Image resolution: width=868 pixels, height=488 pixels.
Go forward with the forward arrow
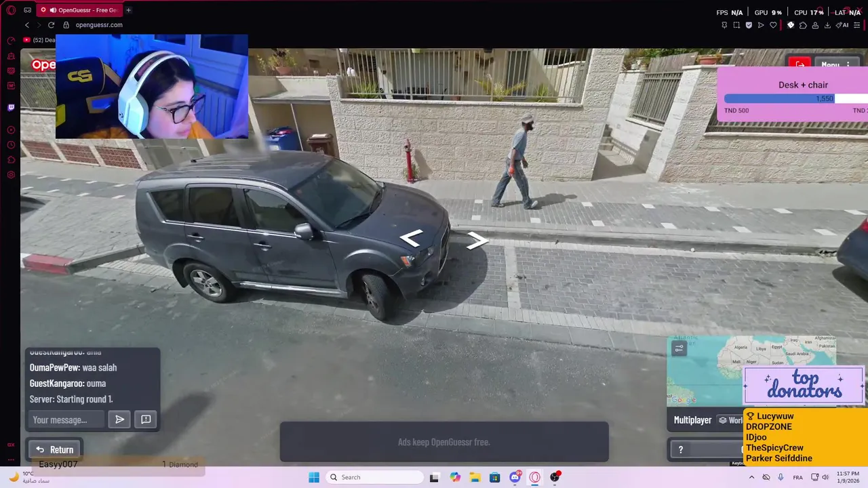(x=39, y=25)
